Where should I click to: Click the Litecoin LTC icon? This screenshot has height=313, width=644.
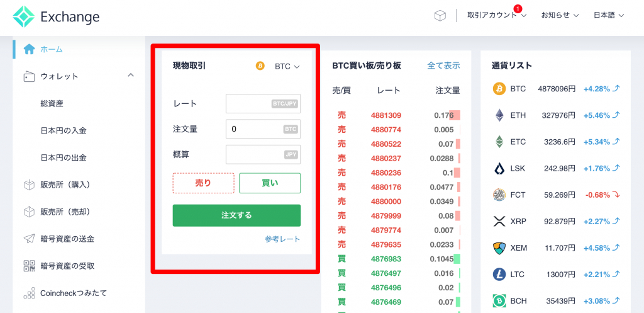[499, 275]
